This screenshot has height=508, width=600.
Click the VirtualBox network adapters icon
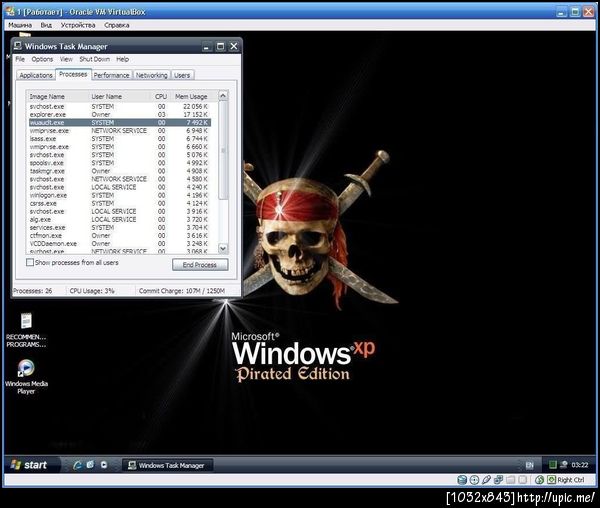tap(498, 480)
